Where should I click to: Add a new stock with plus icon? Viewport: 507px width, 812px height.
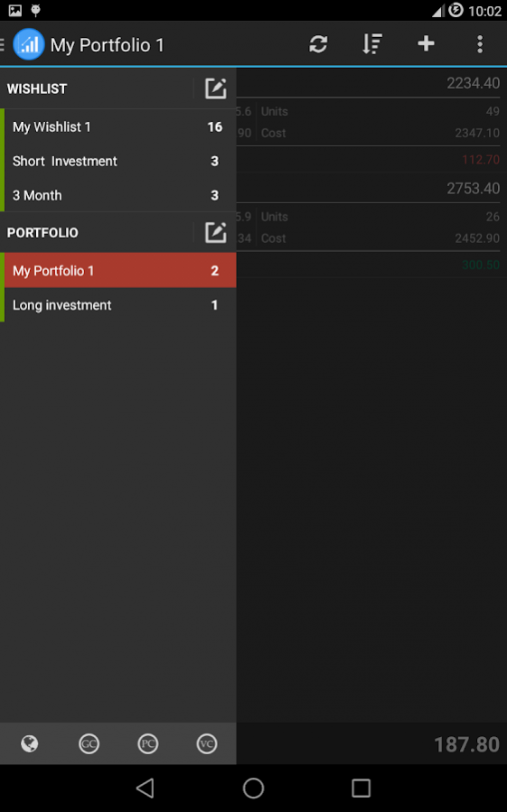426,43
